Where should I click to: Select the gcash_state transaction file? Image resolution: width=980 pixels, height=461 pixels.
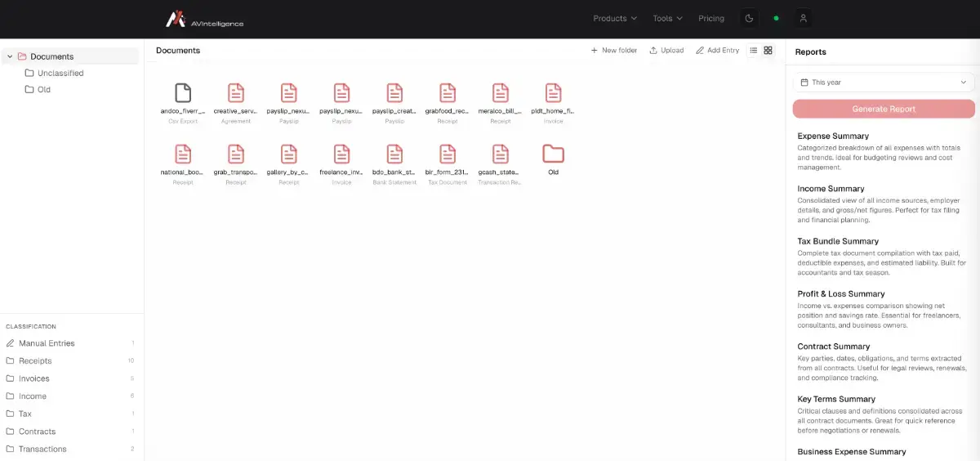[x=501, y=163]
